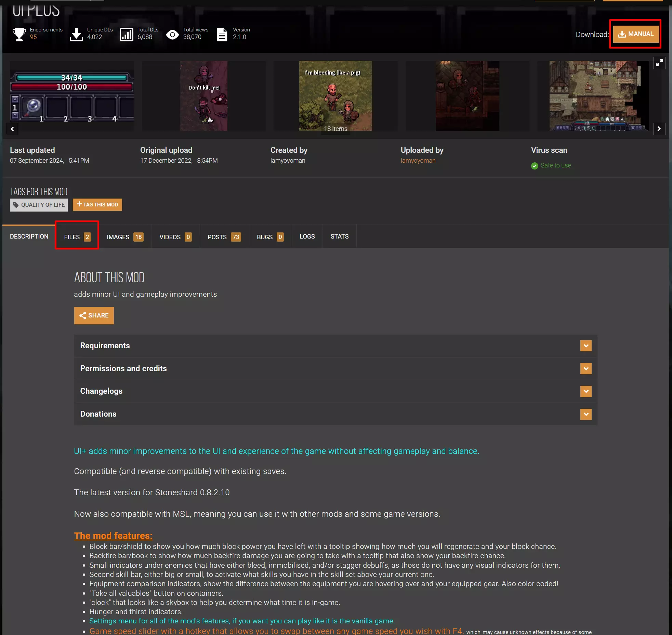The width and height of the screenshot is (672, 635).
Task: Switch to the Posts tab
Action: point(224,237)
